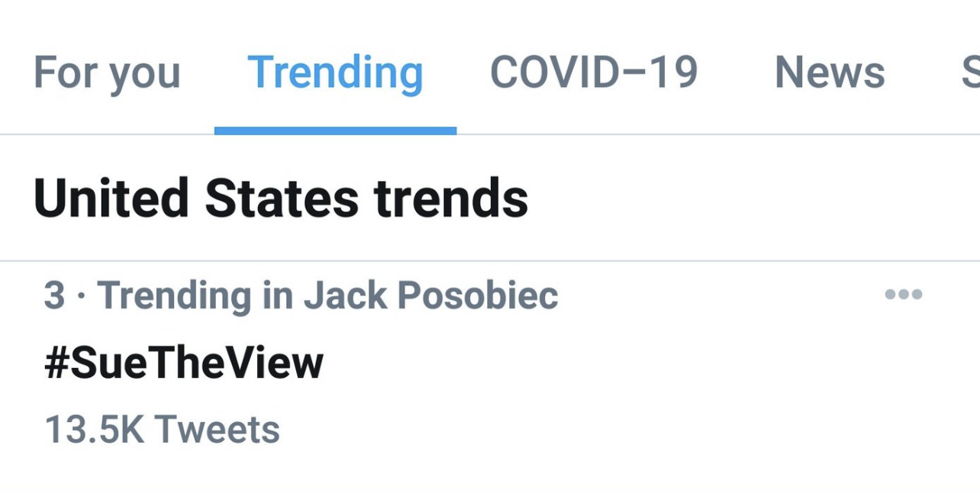The width and height of the screenshot is (980, 493).
Task: Go to the News tab
Action: [829, 73]
